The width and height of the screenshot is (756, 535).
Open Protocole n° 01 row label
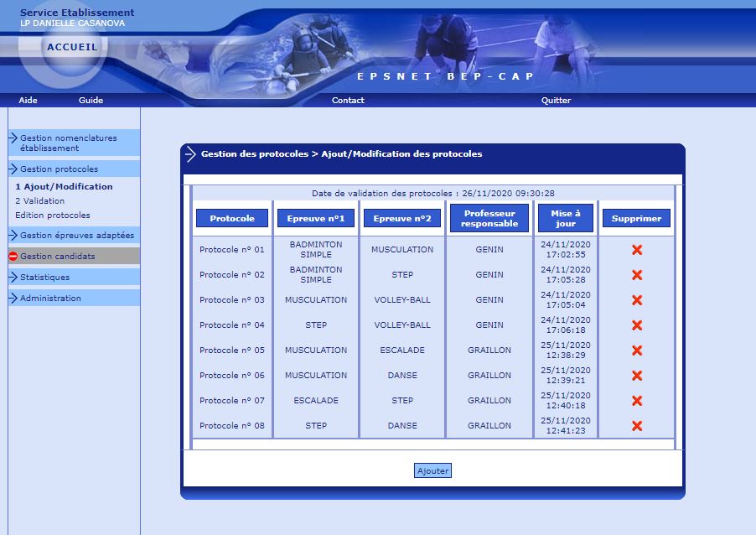click(232, 249)
